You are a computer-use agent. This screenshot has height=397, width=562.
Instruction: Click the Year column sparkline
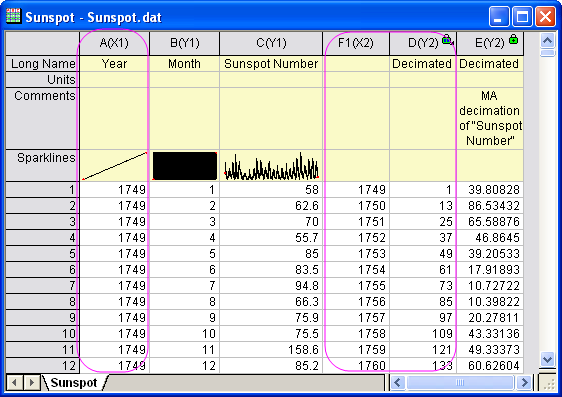point(114,166)
